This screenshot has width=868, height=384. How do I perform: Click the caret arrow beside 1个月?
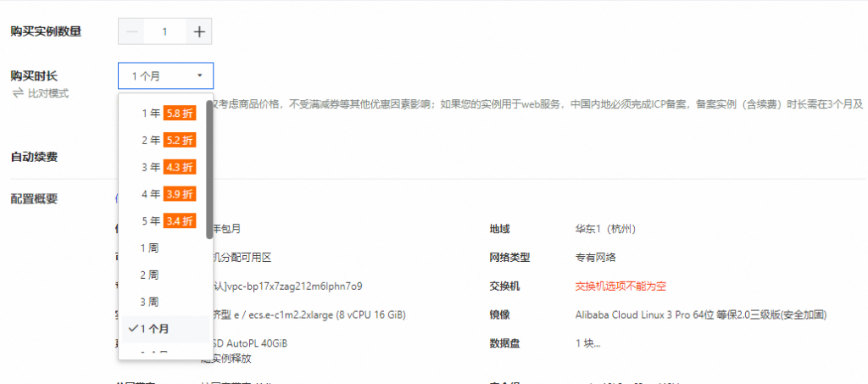pos(199,76)
